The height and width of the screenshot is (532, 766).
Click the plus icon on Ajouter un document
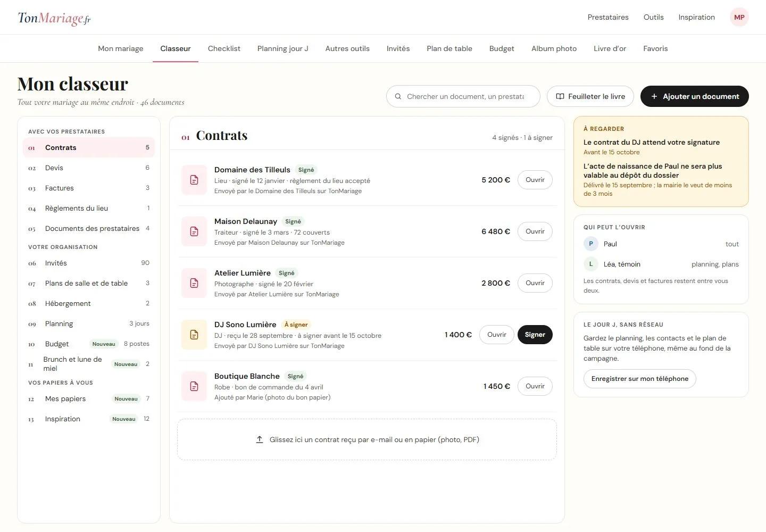(654, 96)
